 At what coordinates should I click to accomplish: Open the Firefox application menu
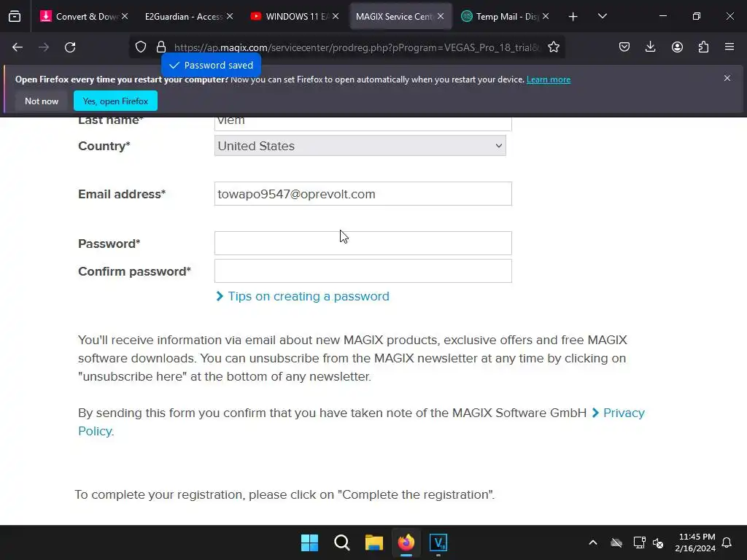pos(729,47)
